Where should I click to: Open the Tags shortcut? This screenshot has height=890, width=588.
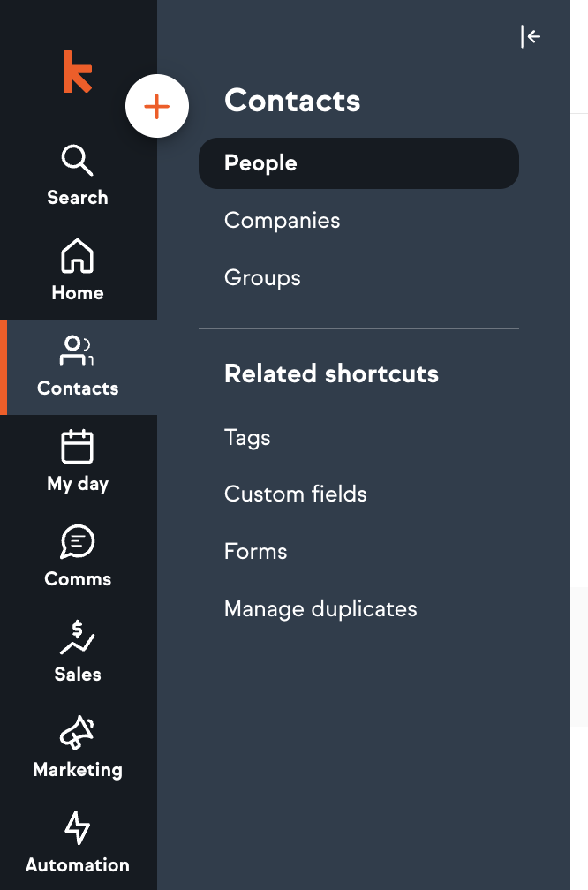247,437
